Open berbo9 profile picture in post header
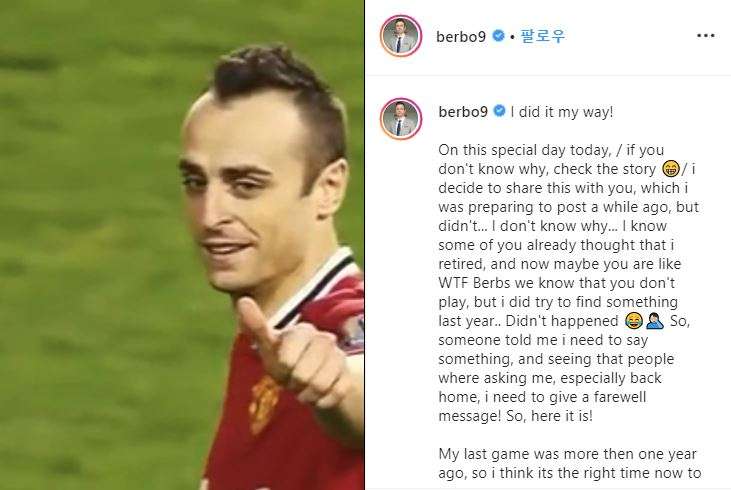Image resolution: width=731 pixels, height=490 pixels. click(x=401, y=36)
